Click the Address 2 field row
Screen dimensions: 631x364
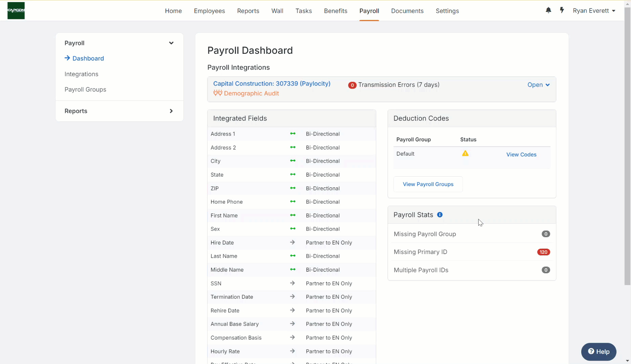291,147
